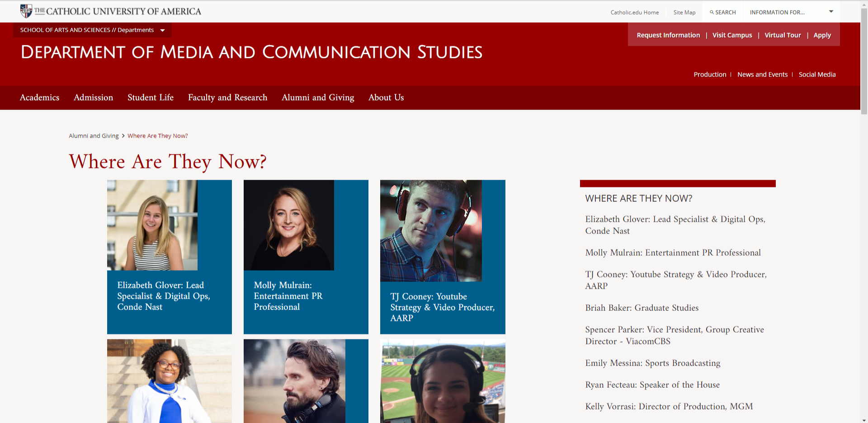Click the search magnifier icon
Screen dimensions: 868x423
click(x=712, y=12)
